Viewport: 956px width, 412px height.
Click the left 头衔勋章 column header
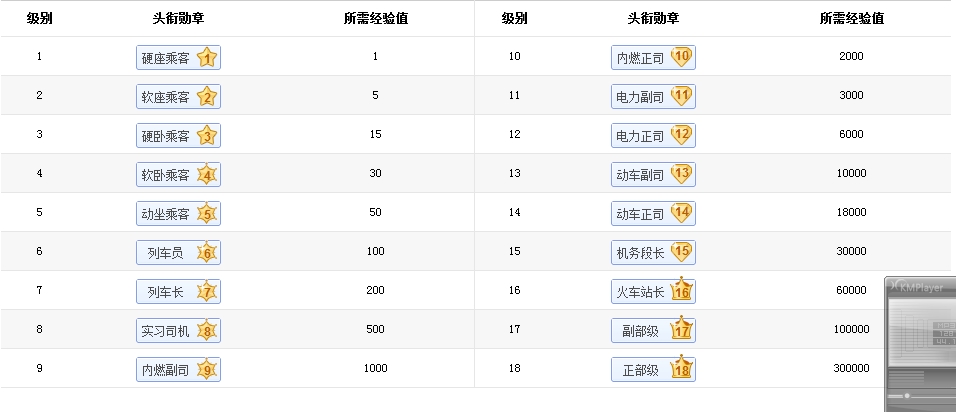178,18
